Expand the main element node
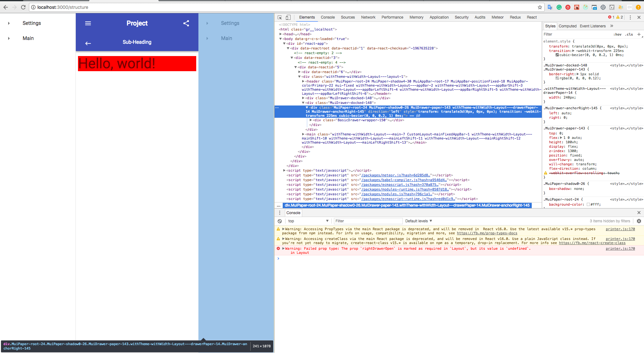Image resolution: width=644 pixels, height=353 pixels. pos(303,134)
